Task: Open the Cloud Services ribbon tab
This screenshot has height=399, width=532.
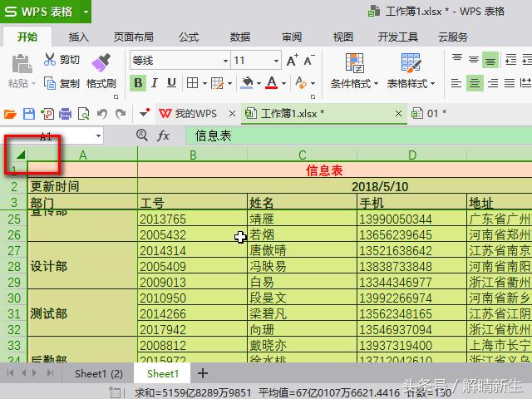Action: click(x=453, y=37)
